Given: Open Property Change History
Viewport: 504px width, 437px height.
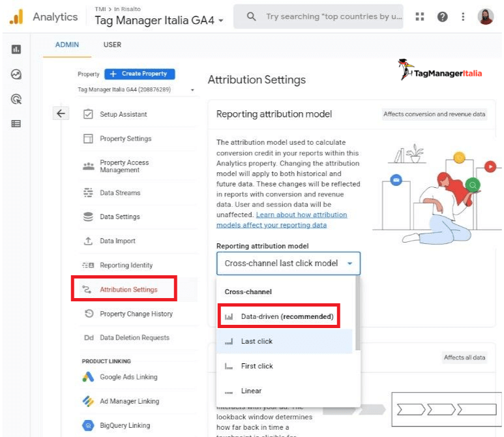Looking at the screenshot, I should click(136, 314).
